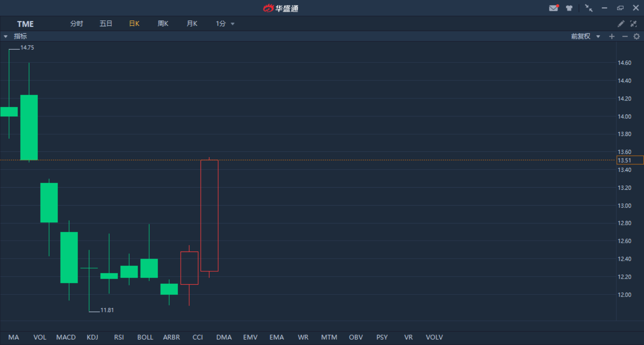Zoom in chart with plus icon

click(612, 36)
